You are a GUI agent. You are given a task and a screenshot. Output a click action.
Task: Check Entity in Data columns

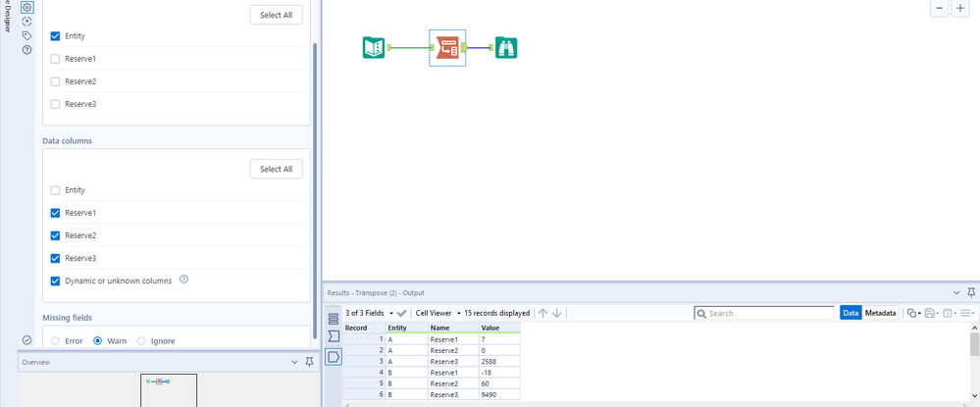[55, 190]
